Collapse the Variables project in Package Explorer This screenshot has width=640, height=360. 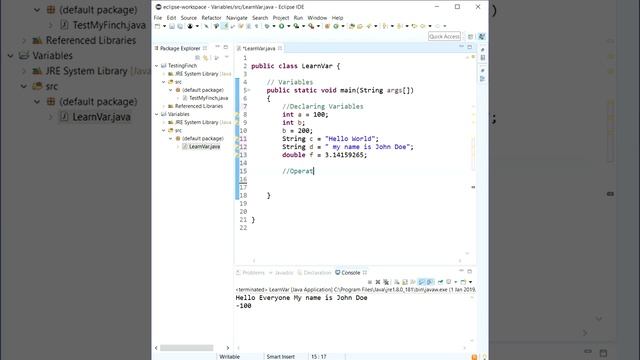(157, 114)
